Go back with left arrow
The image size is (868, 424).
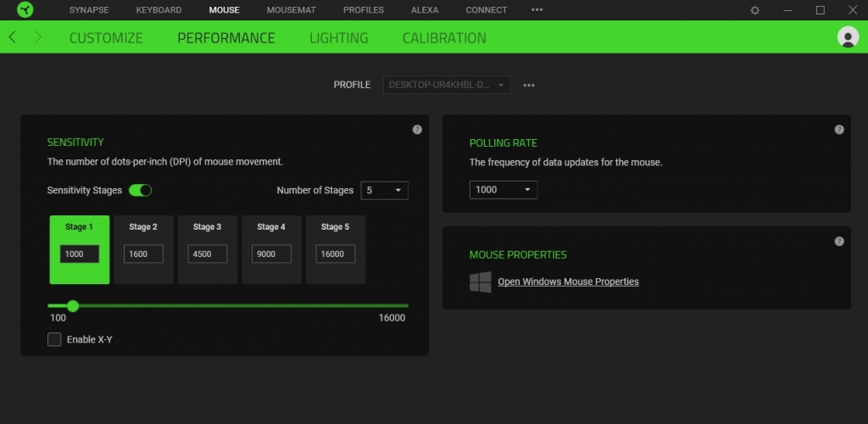point(13,37)
